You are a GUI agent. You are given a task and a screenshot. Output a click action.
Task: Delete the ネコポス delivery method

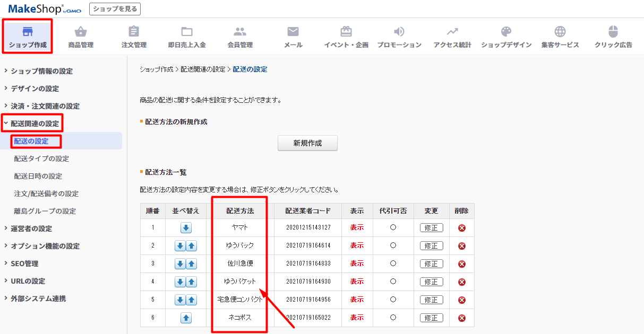462,318
